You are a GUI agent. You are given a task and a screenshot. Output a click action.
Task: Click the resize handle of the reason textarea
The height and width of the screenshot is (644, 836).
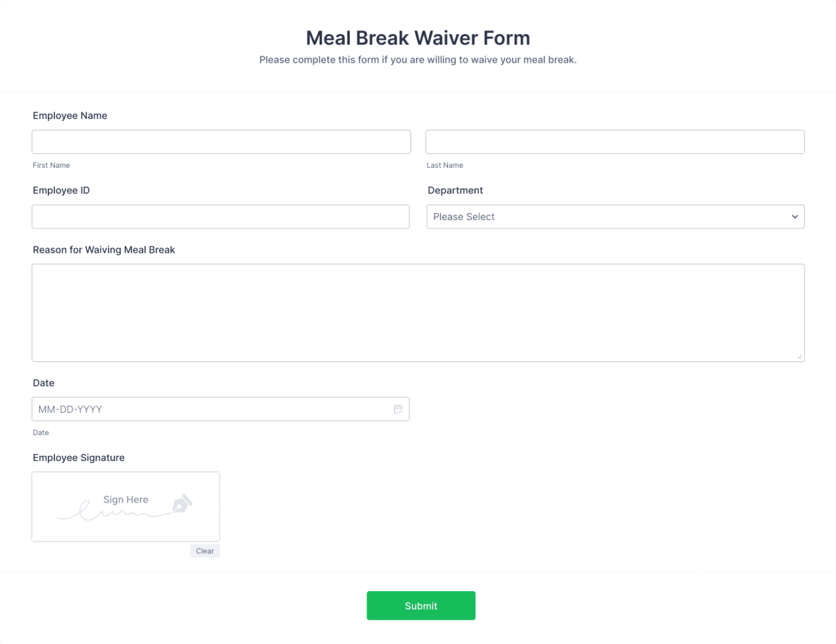800,356
